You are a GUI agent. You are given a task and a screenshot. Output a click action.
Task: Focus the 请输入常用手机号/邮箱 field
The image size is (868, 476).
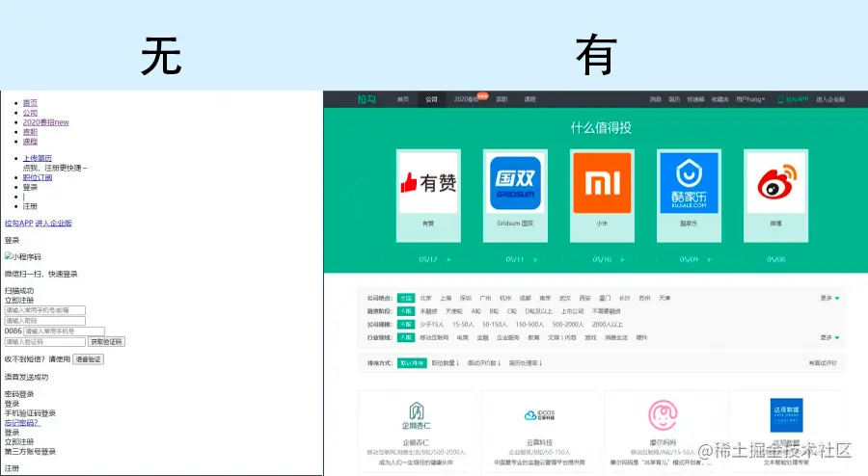point(44,310)
